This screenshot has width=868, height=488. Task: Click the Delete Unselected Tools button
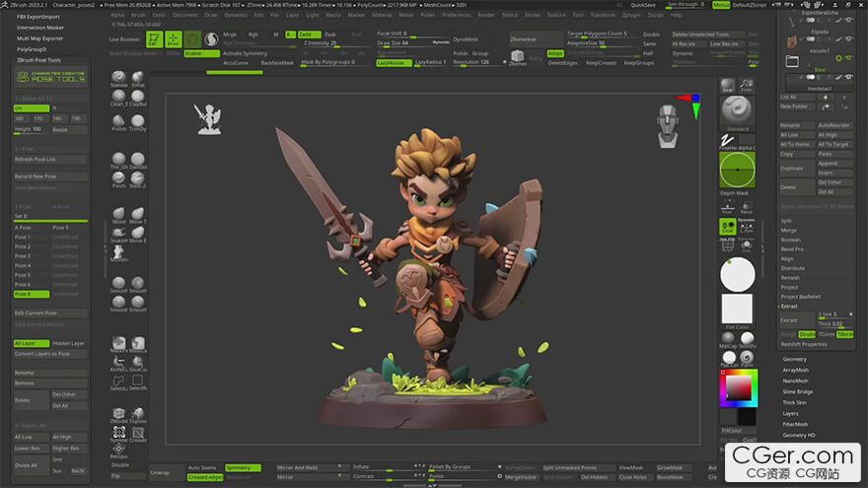[708, 35]
